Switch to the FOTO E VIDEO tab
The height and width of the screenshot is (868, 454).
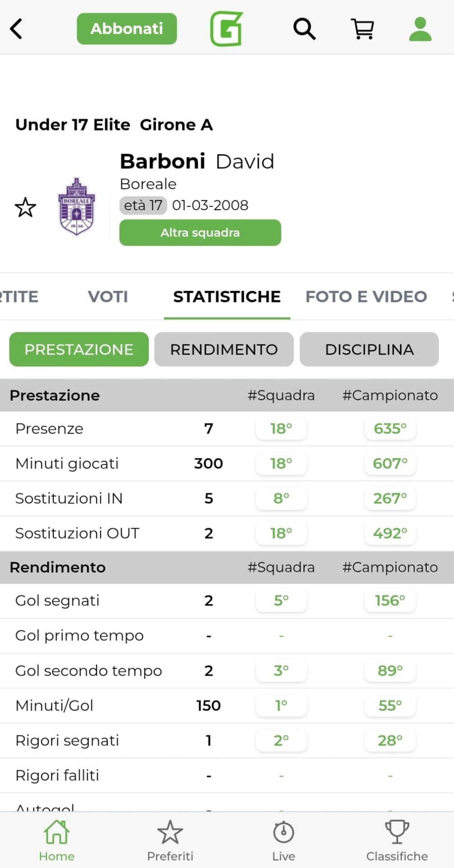click(366, 297)
